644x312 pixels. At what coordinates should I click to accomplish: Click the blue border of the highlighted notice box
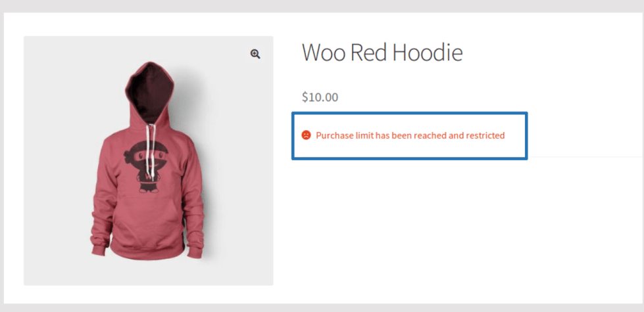[x=409, y=113]
